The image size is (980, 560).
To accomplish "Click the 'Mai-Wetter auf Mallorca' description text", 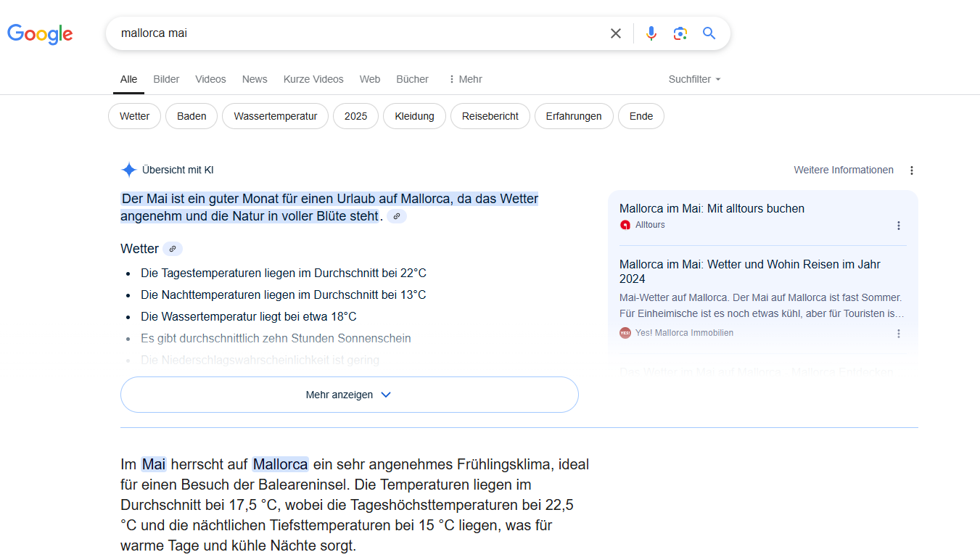I will [x=762, y=305].
